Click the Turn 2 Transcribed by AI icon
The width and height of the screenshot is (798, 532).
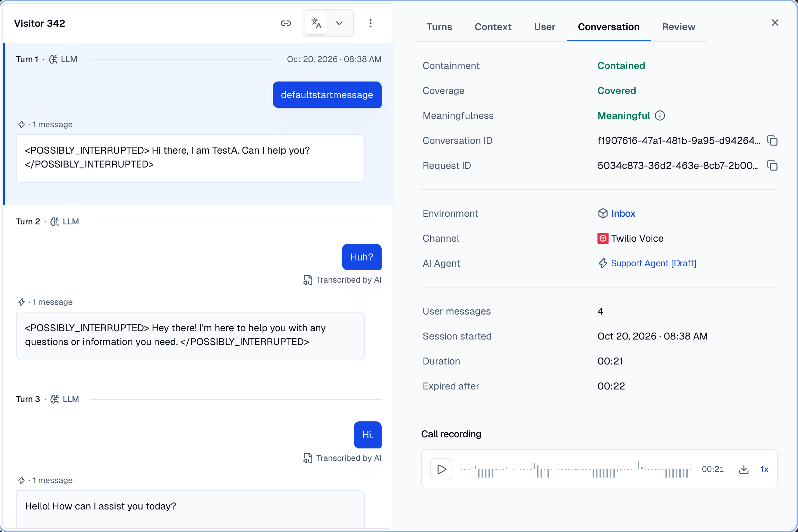[307, 280]
